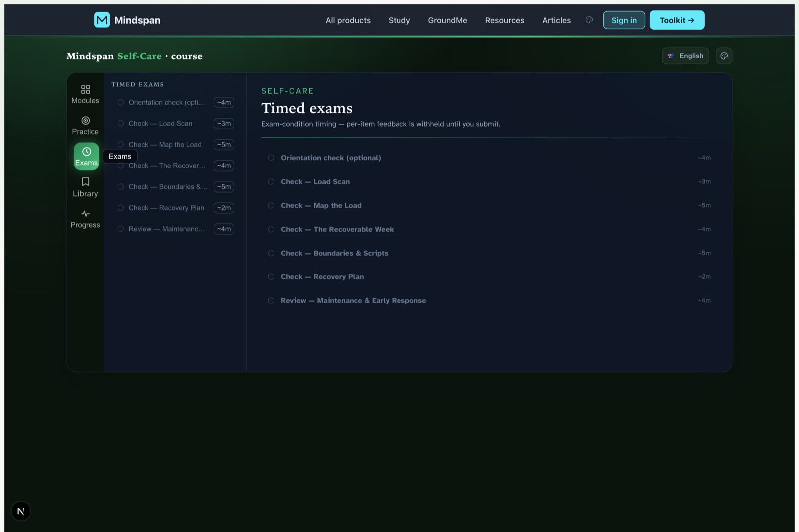Select the Practice target icon
Image resolution: width=799 pixels, height=532 pixels.
tap(85, 121)
